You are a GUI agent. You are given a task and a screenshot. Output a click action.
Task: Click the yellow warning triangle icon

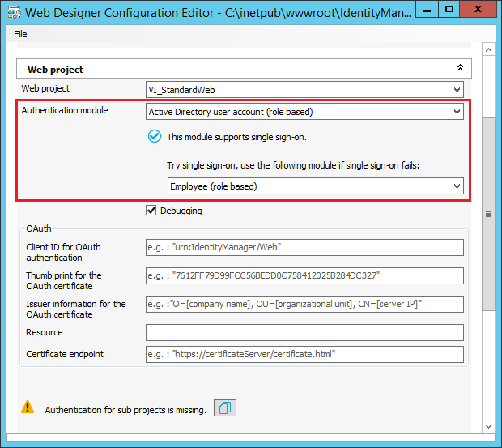[28, 407]
